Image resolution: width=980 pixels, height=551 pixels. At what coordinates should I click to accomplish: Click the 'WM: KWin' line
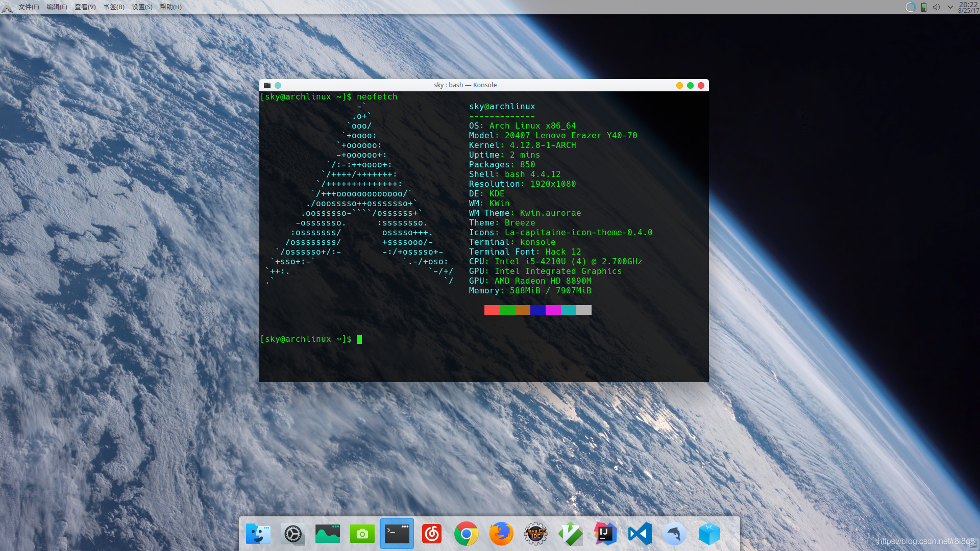489,204
